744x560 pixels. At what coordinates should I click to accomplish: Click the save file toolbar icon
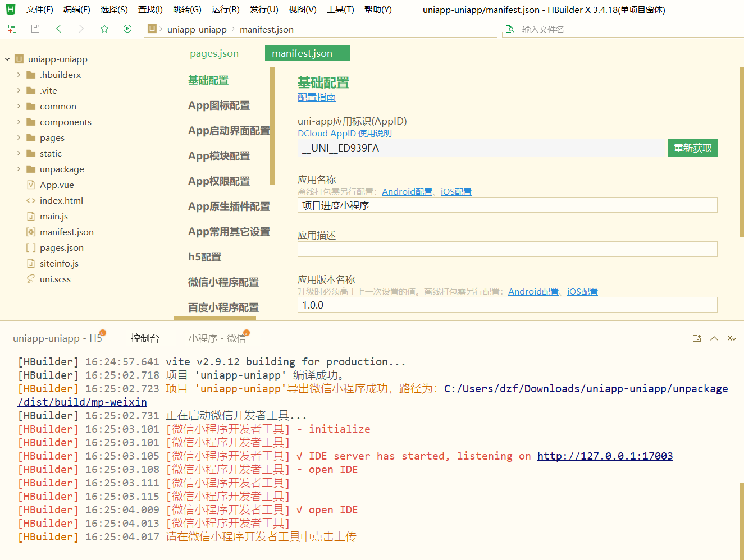tap(35, 29)
